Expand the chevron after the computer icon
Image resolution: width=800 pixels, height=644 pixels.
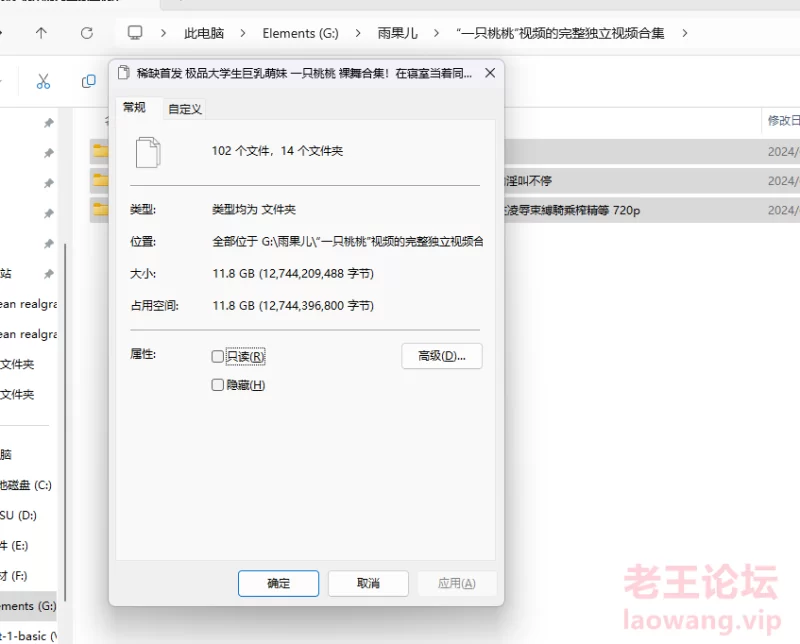[163, 34]
